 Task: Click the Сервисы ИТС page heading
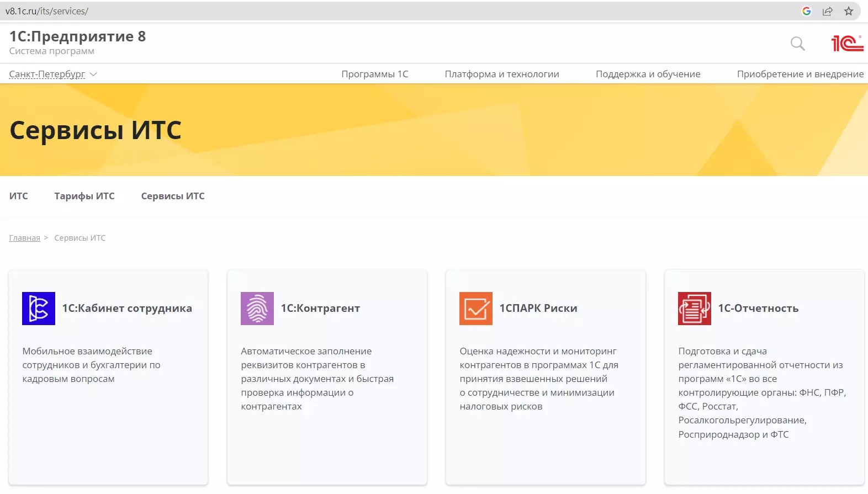96,130
